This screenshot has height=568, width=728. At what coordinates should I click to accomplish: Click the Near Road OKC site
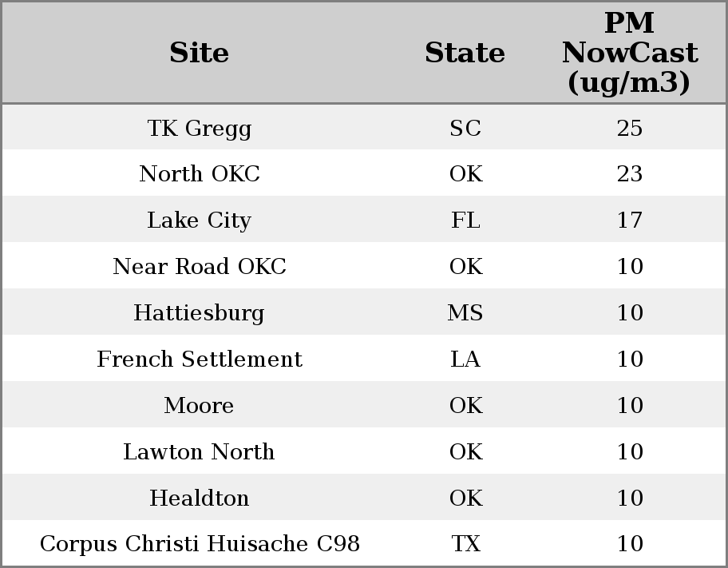point(200,266)
